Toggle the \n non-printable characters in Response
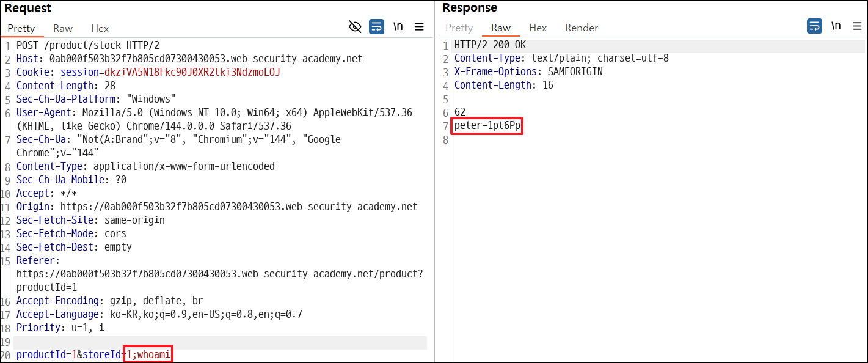The image size is (868, 363). (836, 26)
